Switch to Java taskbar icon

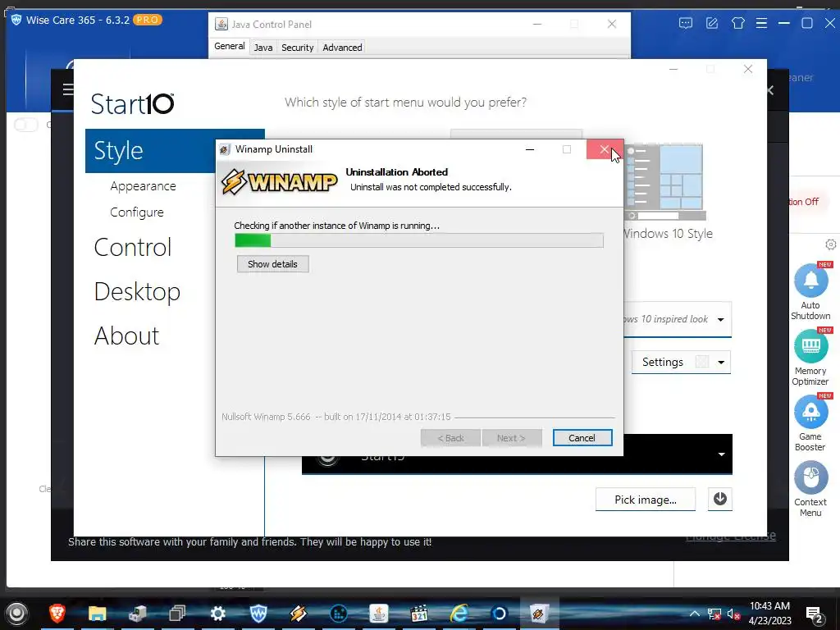coord(379,613)
